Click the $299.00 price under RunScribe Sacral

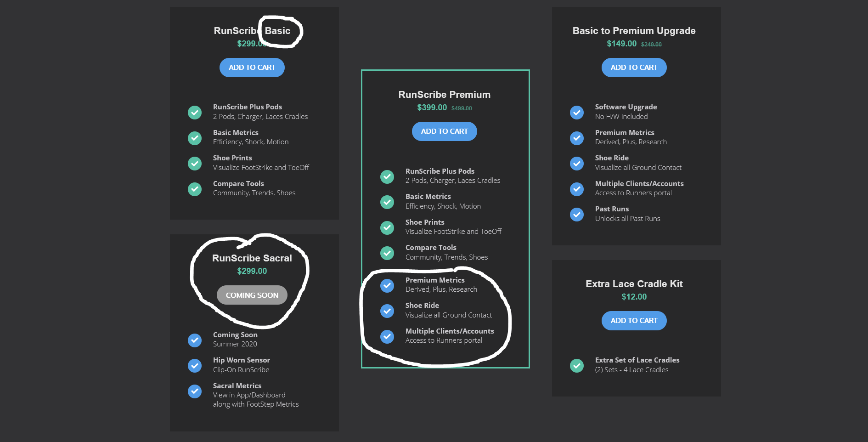(x=252, y=271)
